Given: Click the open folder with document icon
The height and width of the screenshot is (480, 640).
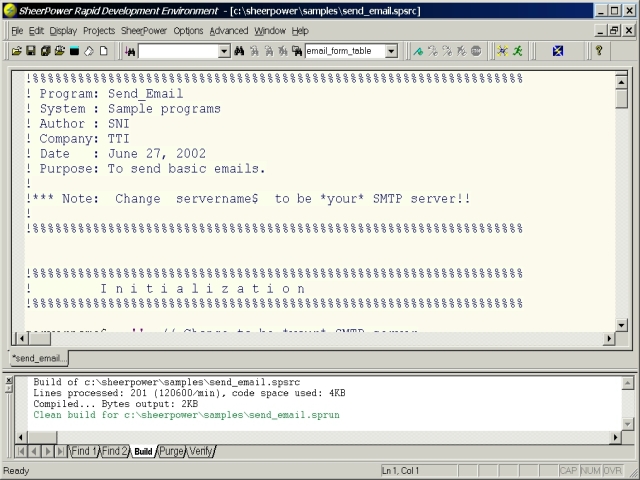Looking at the screenshot, I should click(60, 51).
